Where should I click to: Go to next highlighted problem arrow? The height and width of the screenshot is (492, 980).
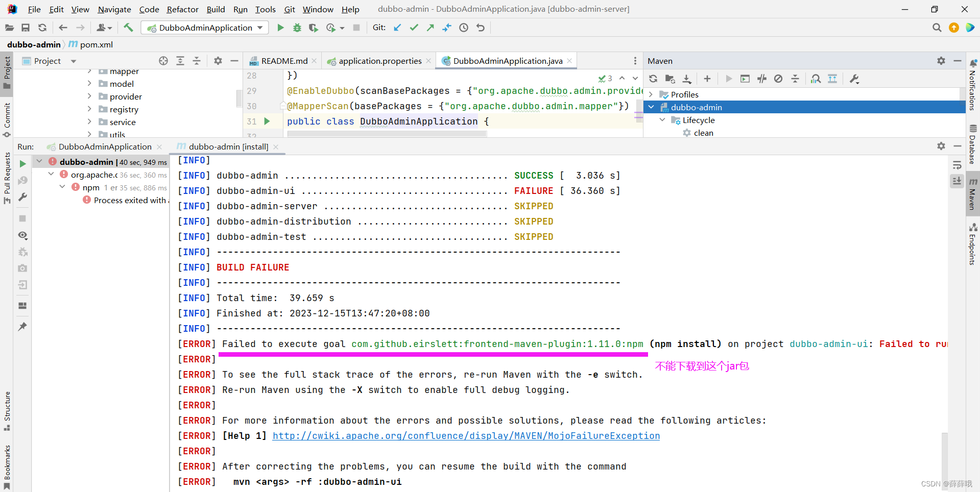click(x=635, y=78)
